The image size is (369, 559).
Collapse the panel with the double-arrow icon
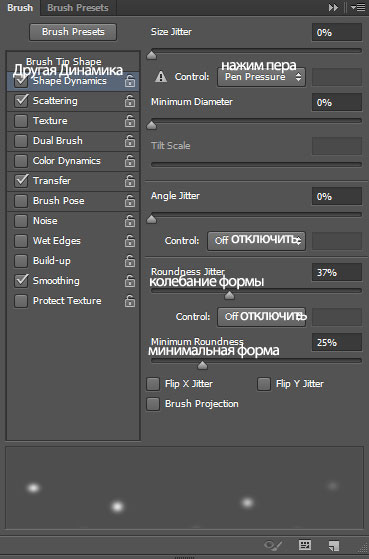tap(333, 7)
